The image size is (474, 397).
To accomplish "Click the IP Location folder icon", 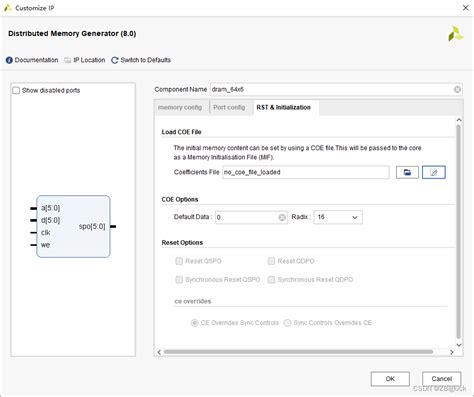I will click(x=68, y=60).
